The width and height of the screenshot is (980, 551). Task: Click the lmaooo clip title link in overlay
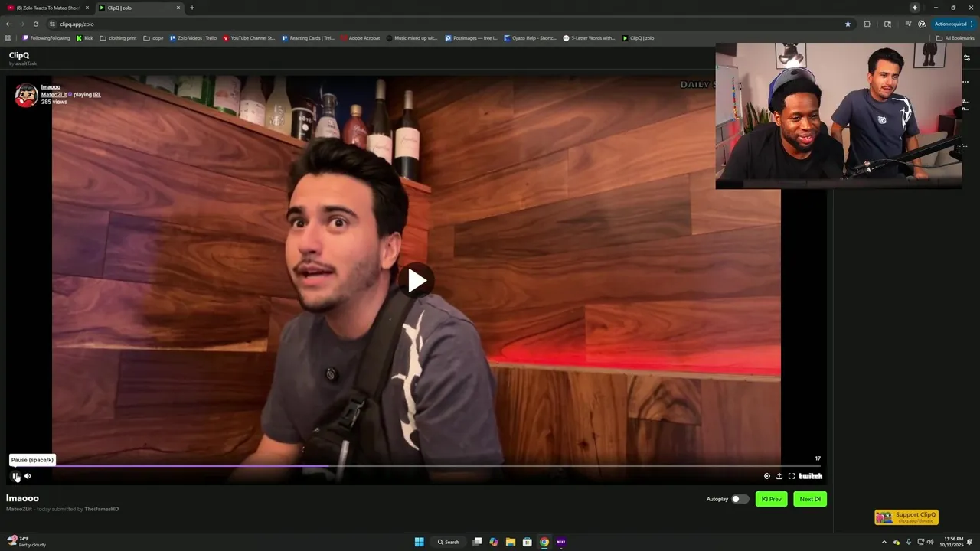[x=51, y=87]
